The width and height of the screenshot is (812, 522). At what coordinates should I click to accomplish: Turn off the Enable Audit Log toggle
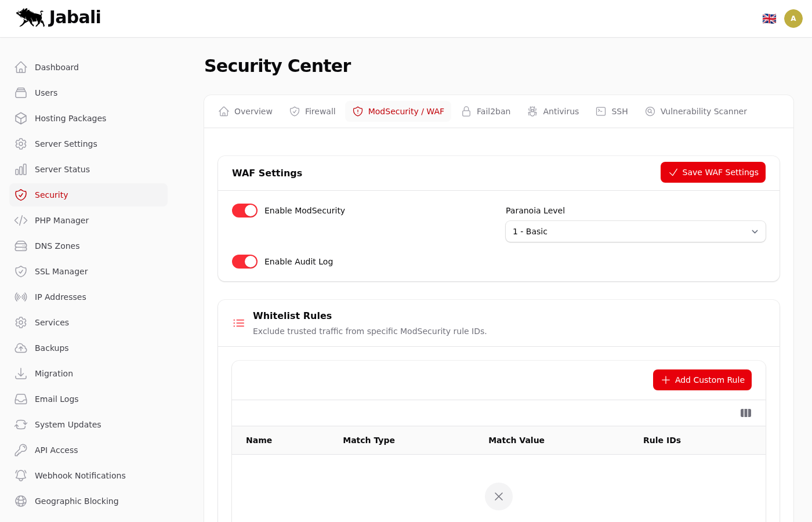[x=245, y=262]
